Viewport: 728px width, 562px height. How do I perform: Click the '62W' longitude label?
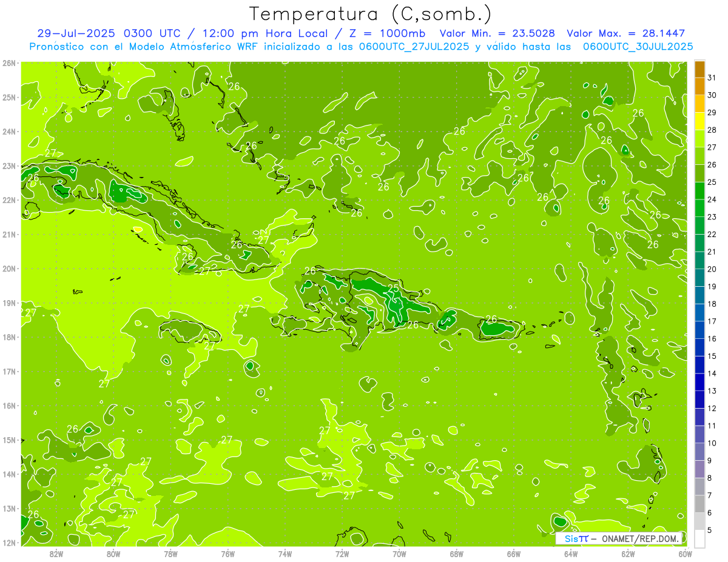coord(628,554)
